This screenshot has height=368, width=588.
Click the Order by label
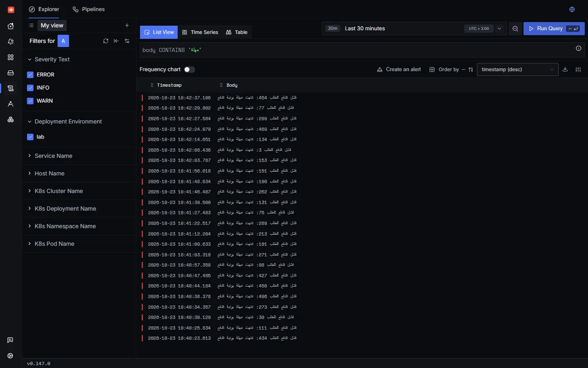[x=449, y=70]
